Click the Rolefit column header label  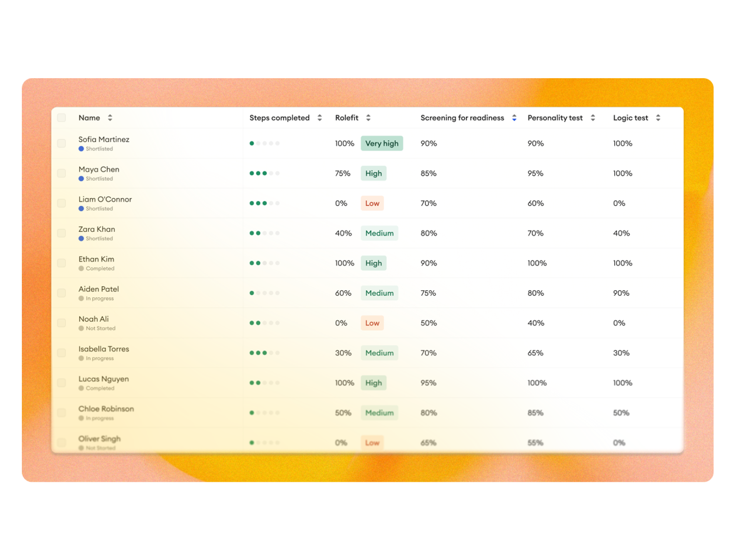tap(347, 118)
